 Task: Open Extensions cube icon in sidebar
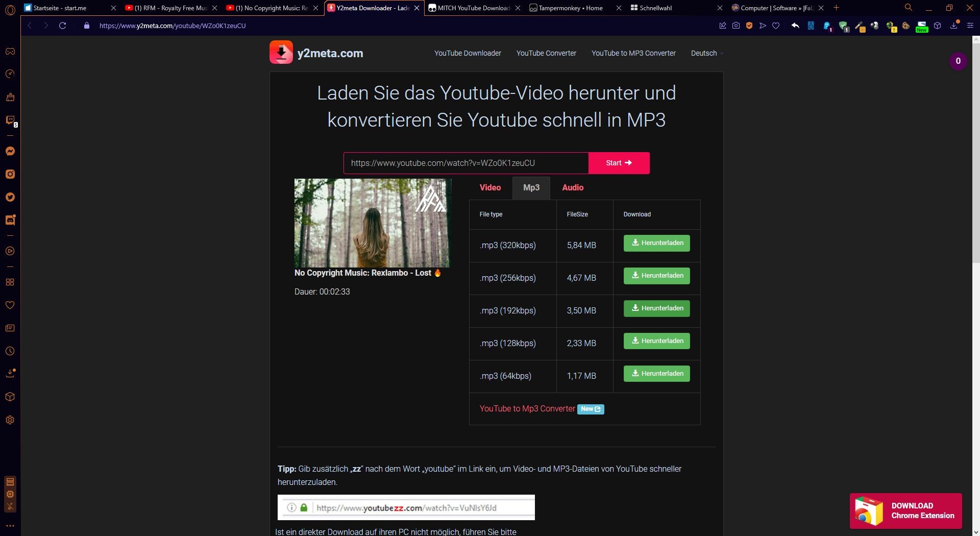point(10,397)
